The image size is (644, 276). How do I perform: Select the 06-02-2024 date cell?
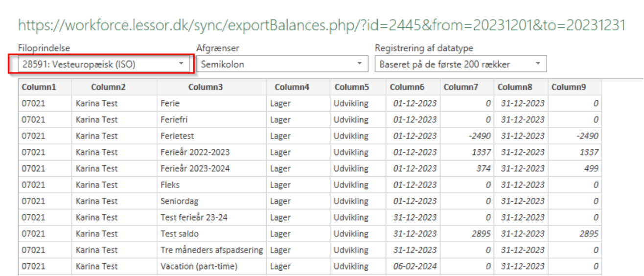[414, 266]
